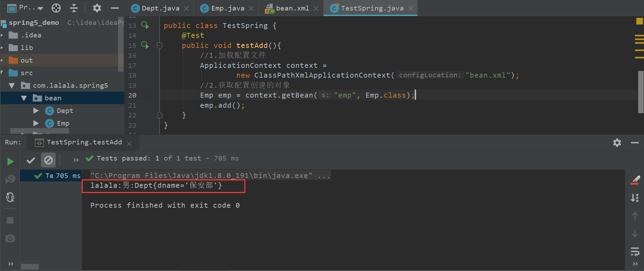Screen dimensions: 644x271
Task: Expand the Dept class node
Action: 36,111
